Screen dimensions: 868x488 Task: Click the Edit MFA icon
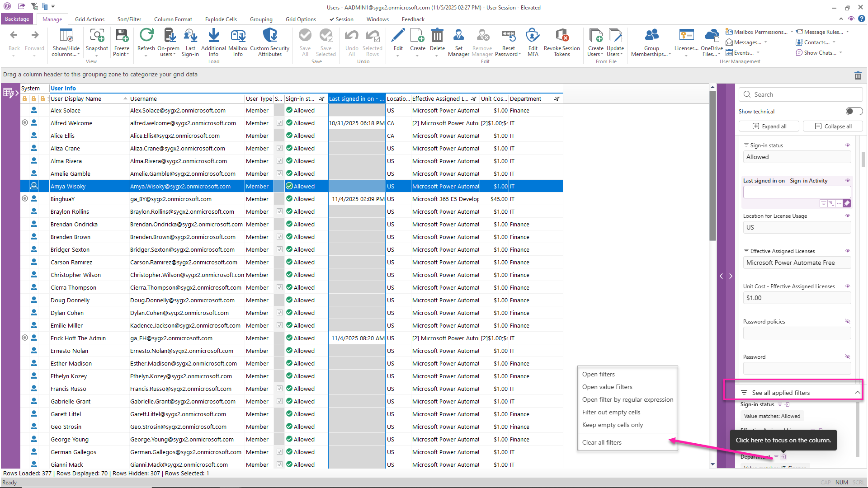pyautogui.click(x=533, y=35)
